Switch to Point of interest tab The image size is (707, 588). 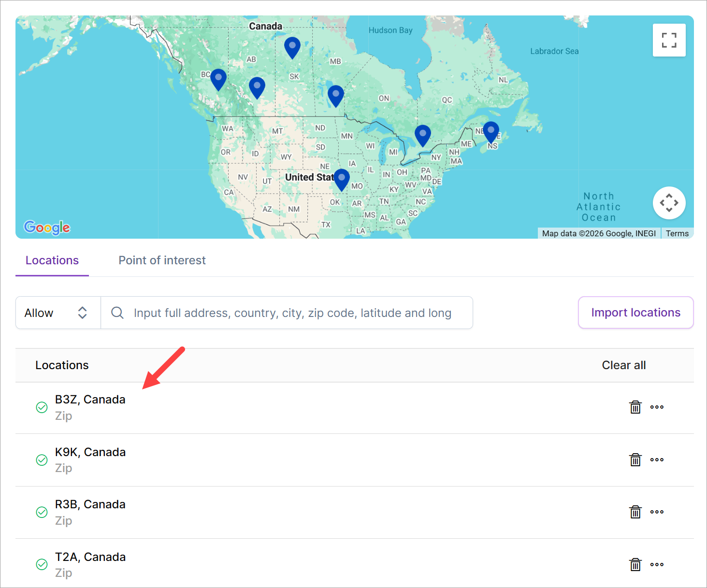(162, 260)
